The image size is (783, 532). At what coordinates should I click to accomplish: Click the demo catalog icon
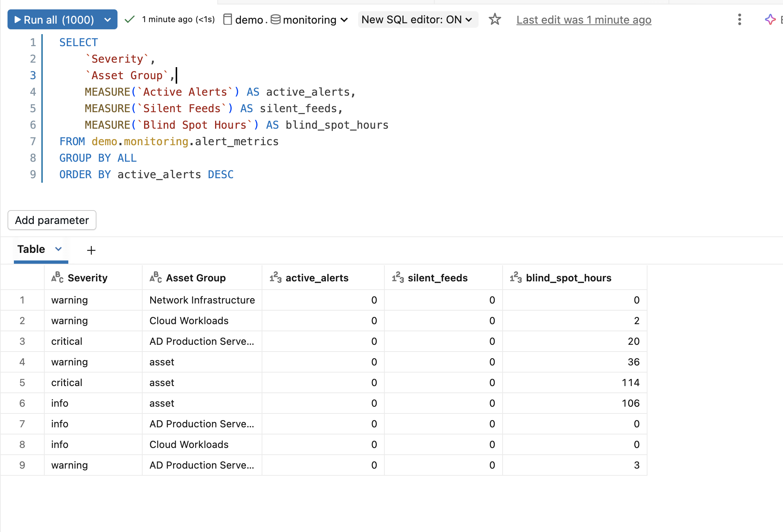(227, 20)
